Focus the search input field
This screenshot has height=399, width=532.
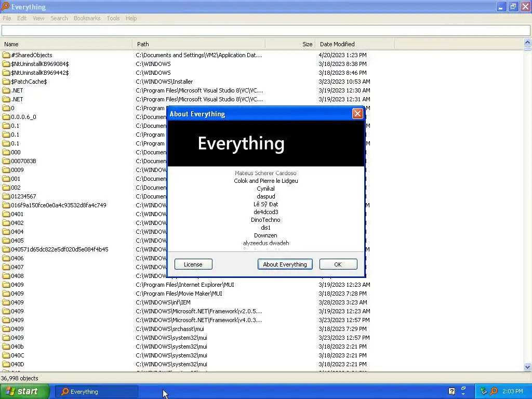pos(265,31)
